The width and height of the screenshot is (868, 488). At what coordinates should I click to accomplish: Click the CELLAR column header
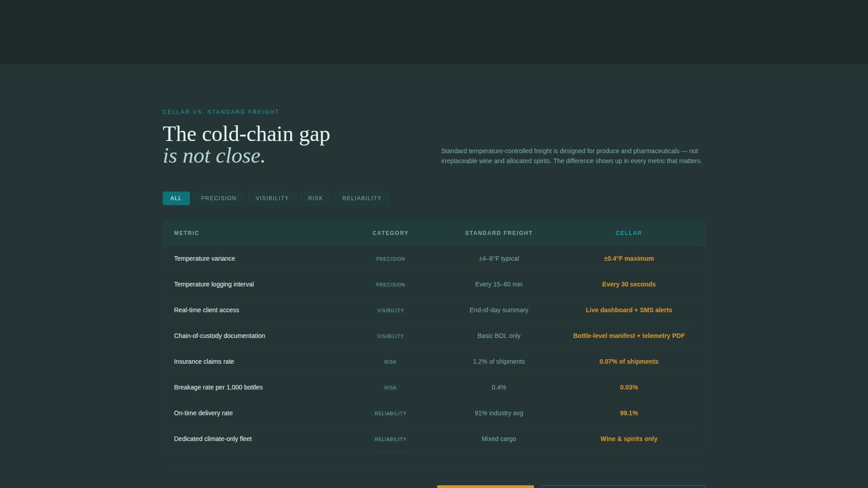[x=628, y=233]
